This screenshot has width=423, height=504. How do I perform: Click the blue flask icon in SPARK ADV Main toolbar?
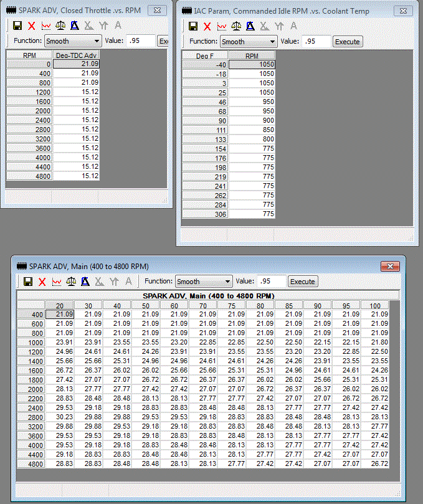pyautogui.click(x=85, y=282)
